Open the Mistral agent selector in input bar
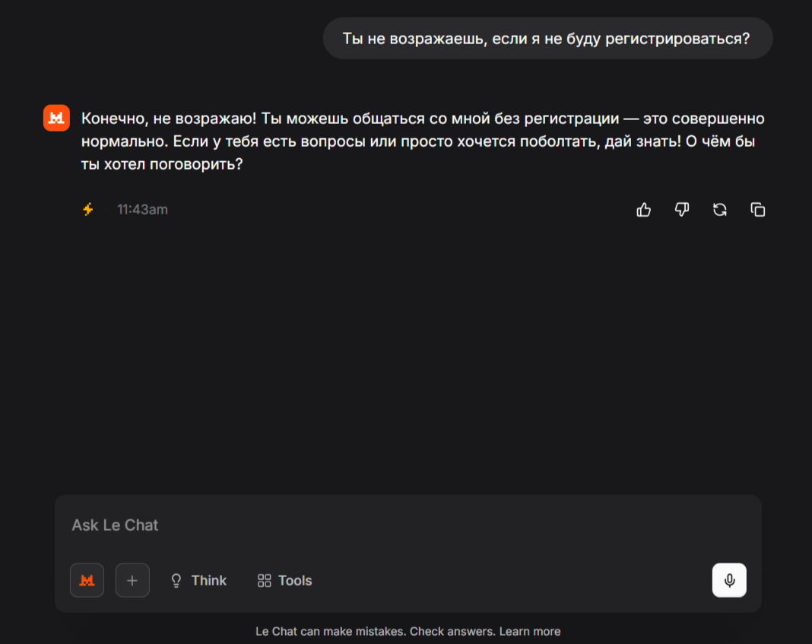Screen dimensions: 812x644 [x=87, y=580]
